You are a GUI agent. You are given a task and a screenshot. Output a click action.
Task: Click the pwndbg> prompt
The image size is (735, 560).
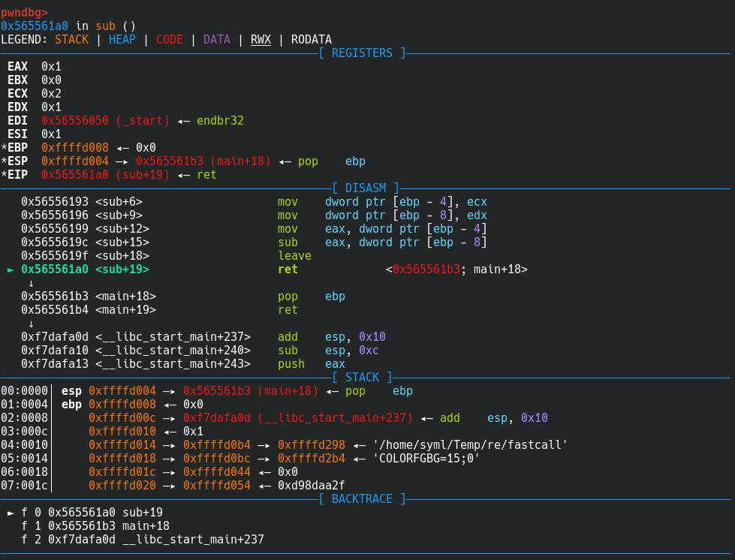pos(24,13)
